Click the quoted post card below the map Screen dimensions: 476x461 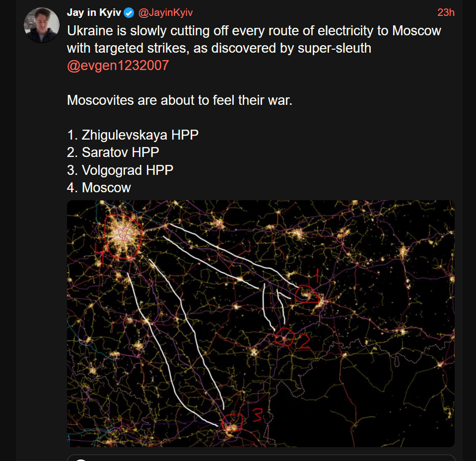pyautogui.click(x=261, y=458)
